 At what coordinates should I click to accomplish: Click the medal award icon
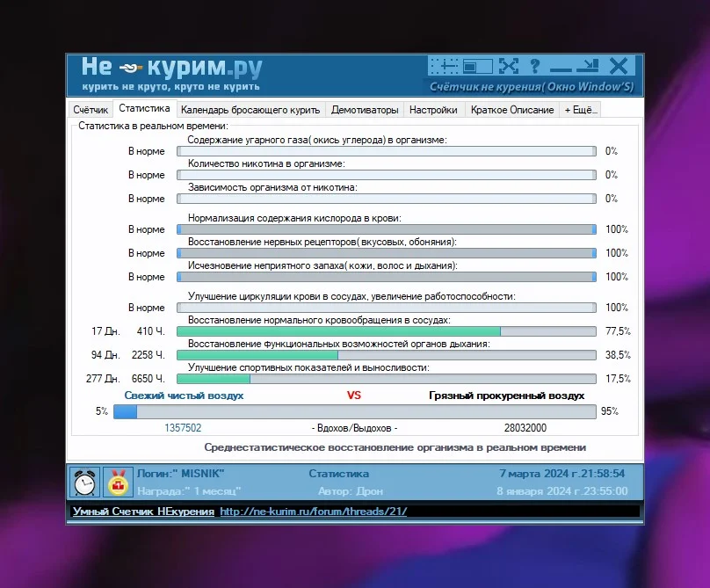[115, 483]
